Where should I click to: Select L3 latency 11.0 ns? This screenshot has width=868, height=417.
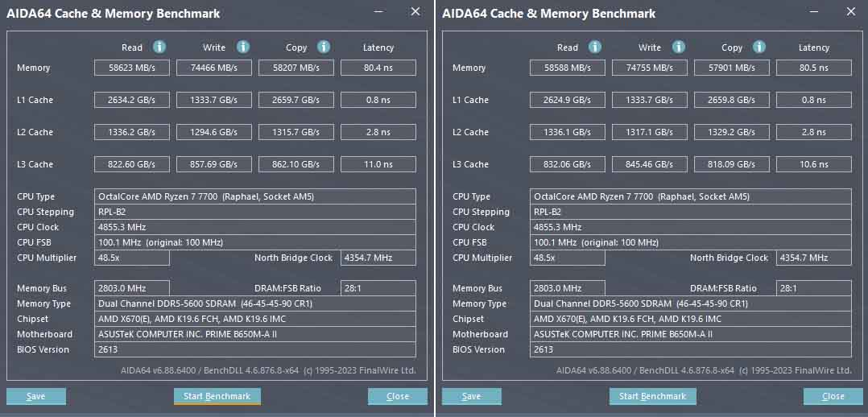pos(378,164)
